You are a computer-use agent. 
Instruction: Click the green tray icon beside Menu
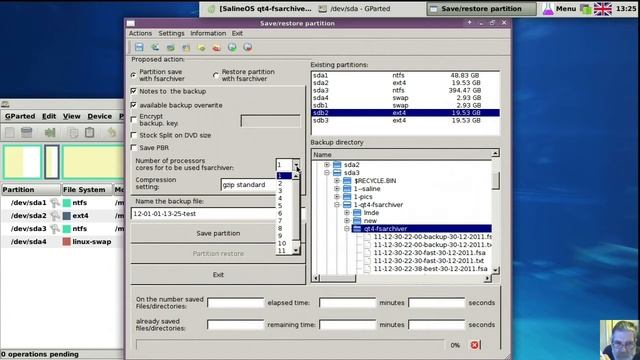(586, 9)
